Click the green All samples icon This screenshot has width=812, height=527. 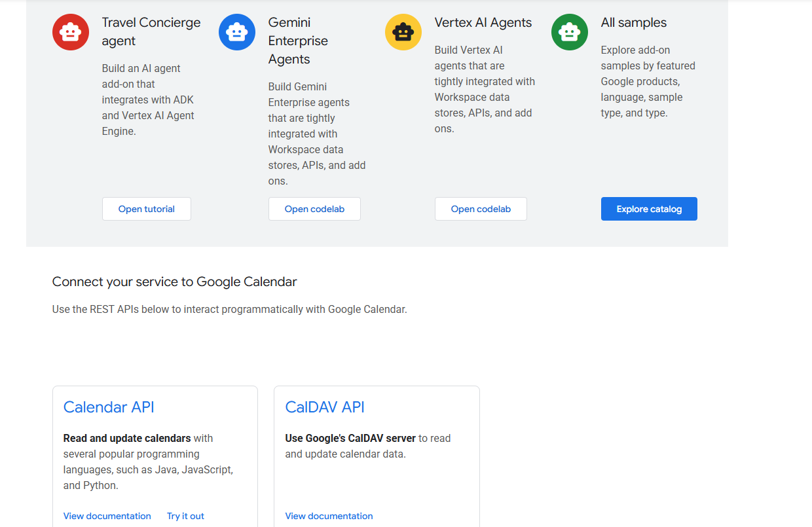(x=570, y=31)
